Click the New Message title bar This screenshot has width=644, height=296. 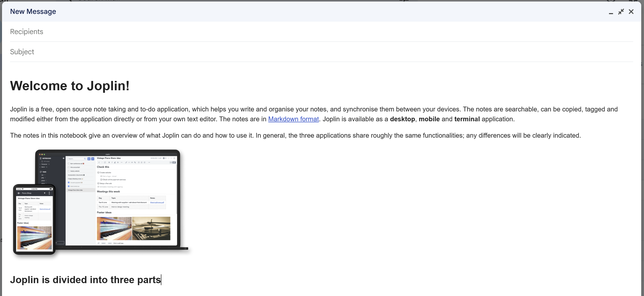[x=302, y=12]
